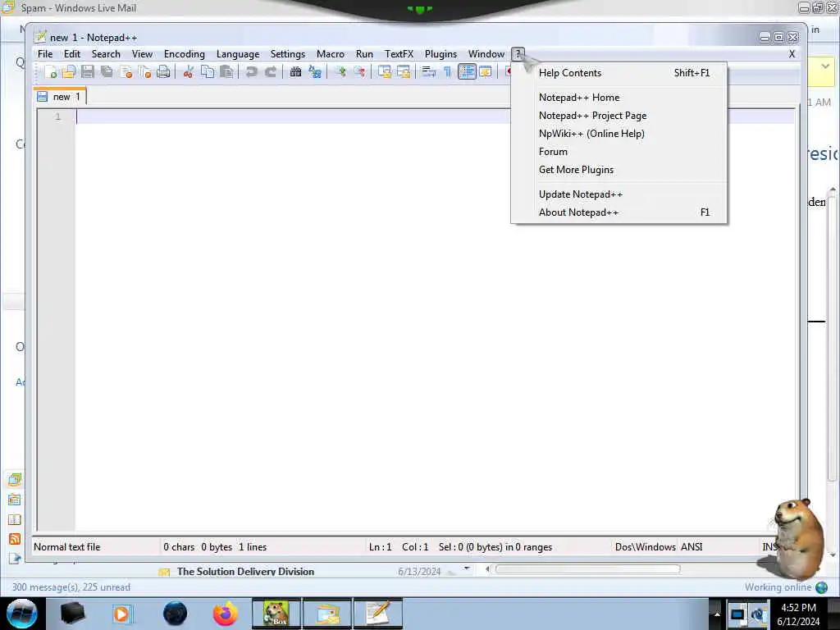Open the Run menu
Screen dimensions: 840x630
[x=364, y=53]
